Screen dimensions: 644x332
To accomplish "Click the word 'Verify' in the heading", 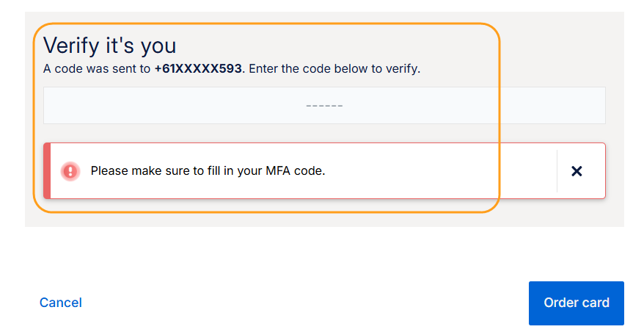I will coord(70,46).
